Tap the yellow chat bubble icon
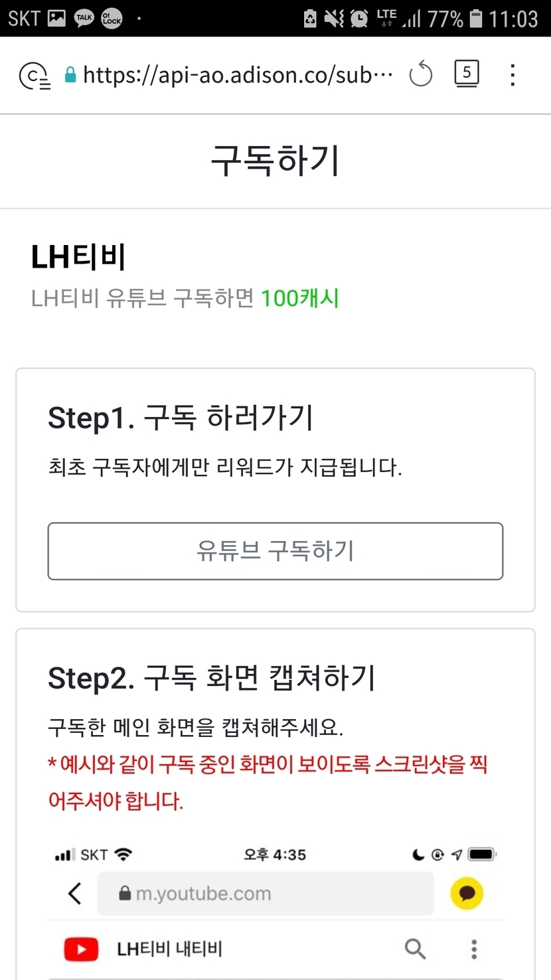The width and height of the screenshot is (551, 980). (x=467, y=894)
